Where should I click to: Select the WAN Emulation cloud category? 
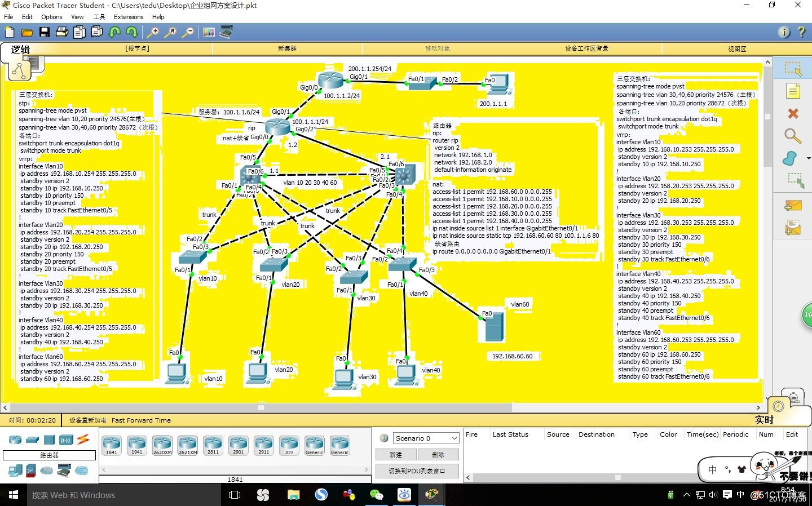tap(47, 470)
